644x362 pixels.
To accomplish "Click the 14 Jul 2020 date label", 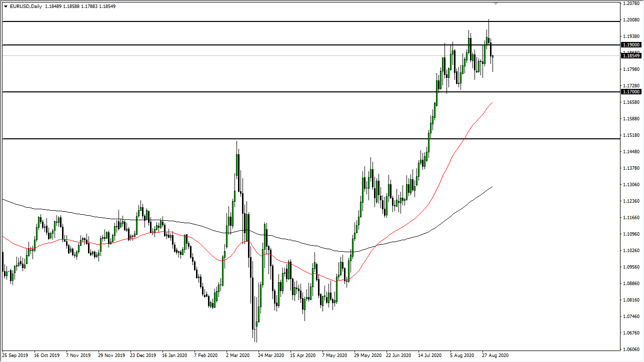I will tap(431, 356).
